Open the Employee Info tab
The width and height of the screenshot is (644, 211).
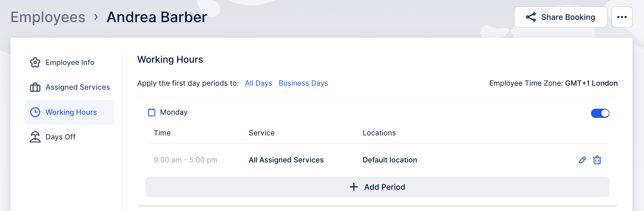point(70,62)
